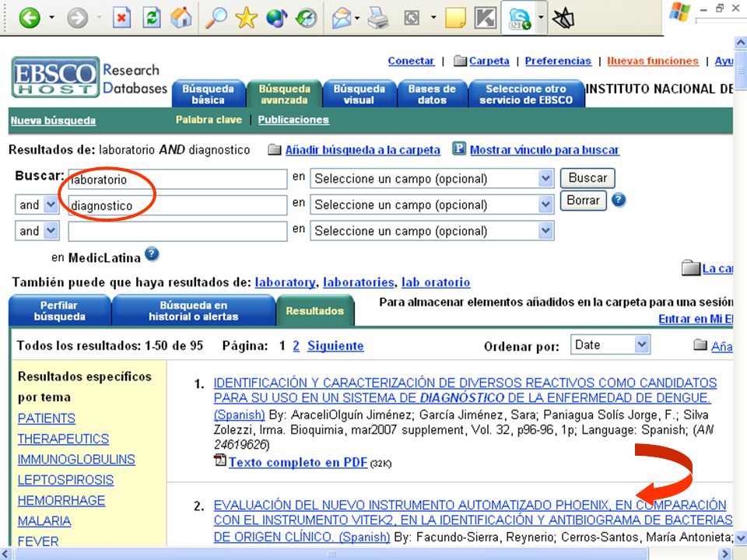This screenshot has height=560, width=747.
Task: Click the horizontal scrollbar at the bottom
Action: pos(331,554)
